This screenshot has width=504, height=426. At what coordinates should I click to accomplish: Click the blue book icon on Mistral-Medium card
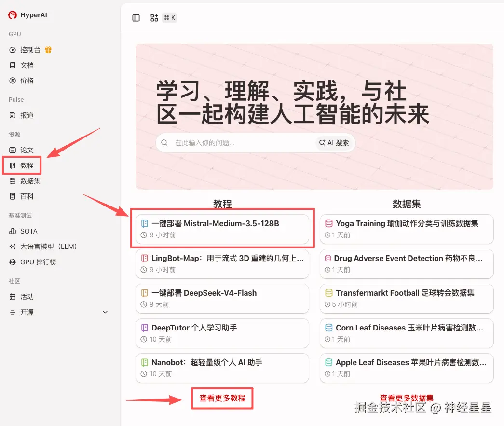coord(145,223)
